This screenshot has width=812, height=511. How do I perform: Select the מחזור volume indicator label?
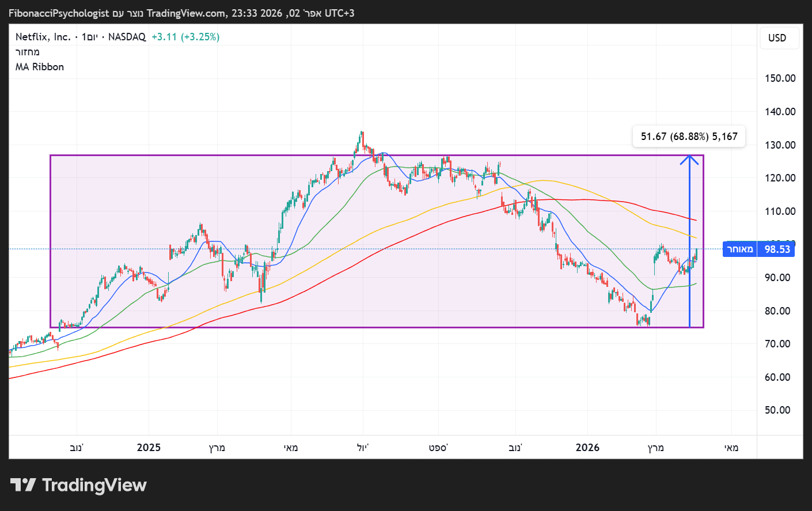28,52
